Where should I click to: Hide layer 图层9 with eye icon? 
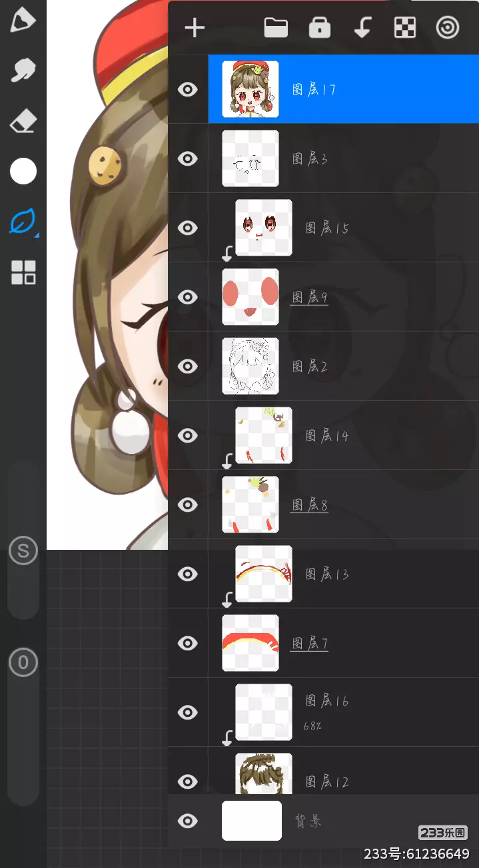[188, 297]
